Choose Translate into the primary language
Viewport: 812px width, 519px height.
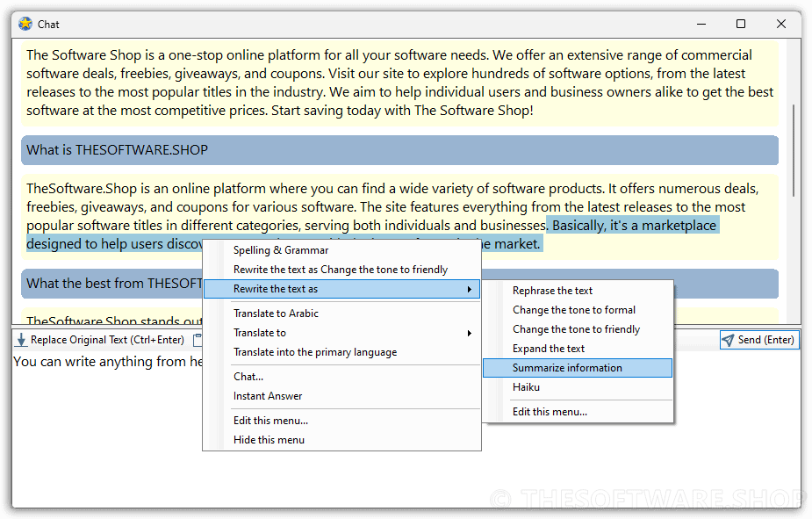pos(341,352)
